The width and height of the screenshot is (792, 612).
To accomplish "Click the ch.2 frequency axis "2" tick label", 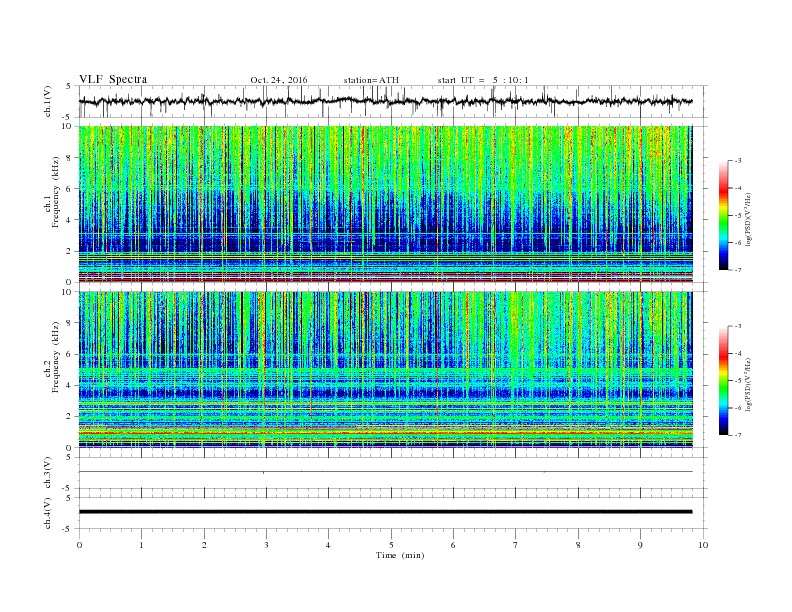I will (70, 417).
